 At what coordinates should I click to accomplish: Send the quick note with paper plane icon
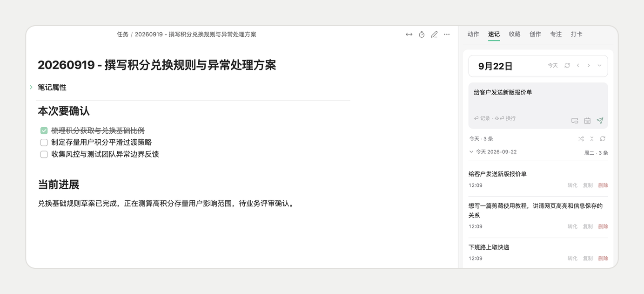pos(600,121)
